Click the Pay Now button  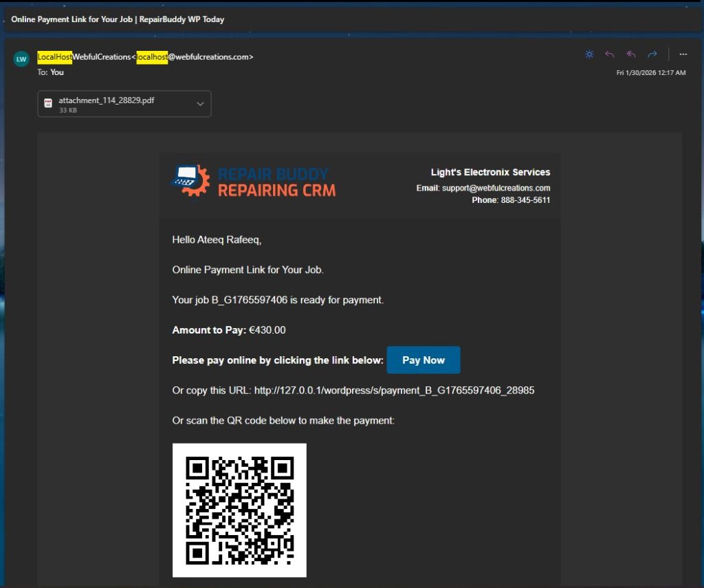423,360
